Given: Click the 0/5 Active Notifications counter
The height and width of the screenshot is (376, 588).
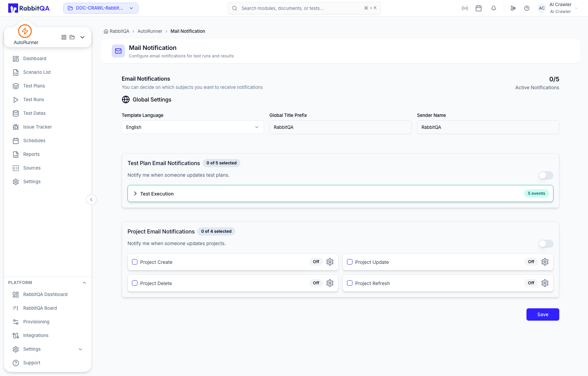Looking at the screenshot, I should click(x=537, y=83).
